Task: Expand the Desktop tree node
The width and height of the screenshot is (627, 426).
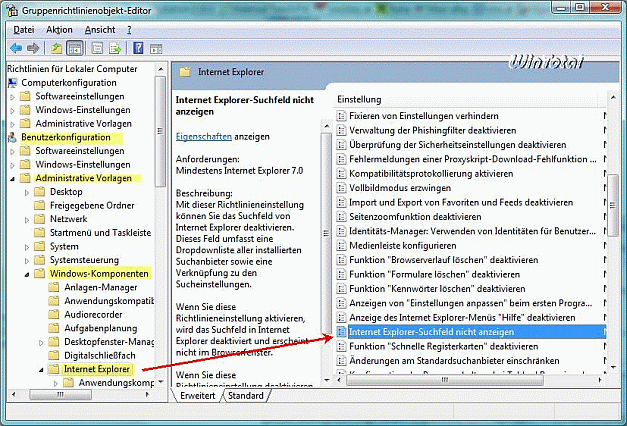Action: 27,192
